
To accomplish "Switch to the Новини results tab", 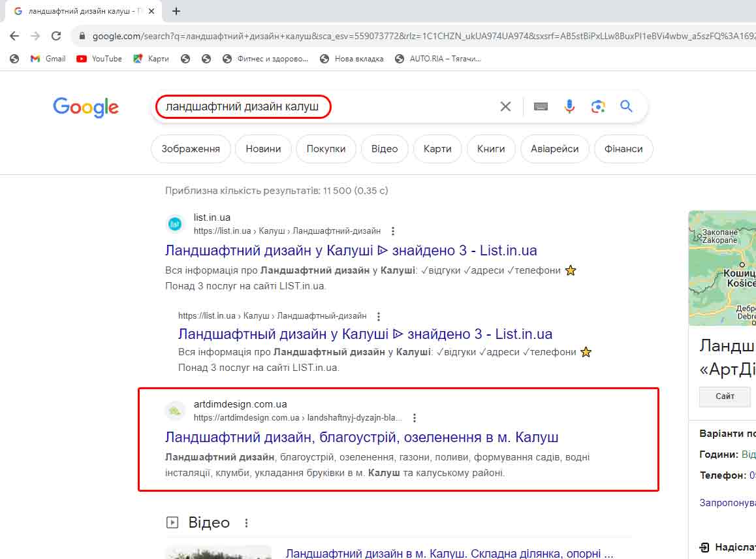I will pyautogui.click(x=263, y=149).
